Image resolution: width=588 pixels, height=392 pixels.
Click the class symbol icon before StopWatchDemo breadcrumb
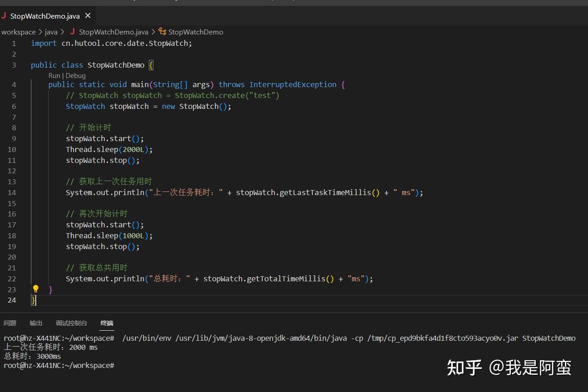click(x=162, y=32)
